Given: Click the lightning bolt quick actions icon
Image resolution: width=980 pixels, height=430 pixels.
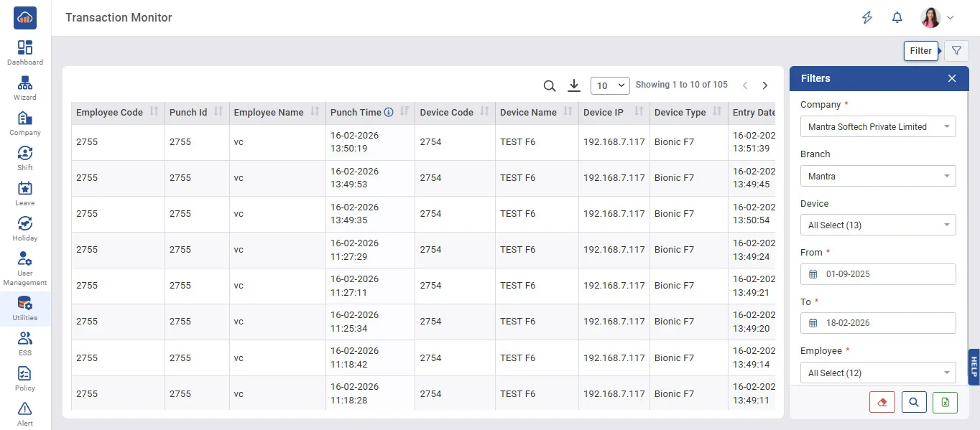Looking at the screenshot, I should click(x=867, y=18).
